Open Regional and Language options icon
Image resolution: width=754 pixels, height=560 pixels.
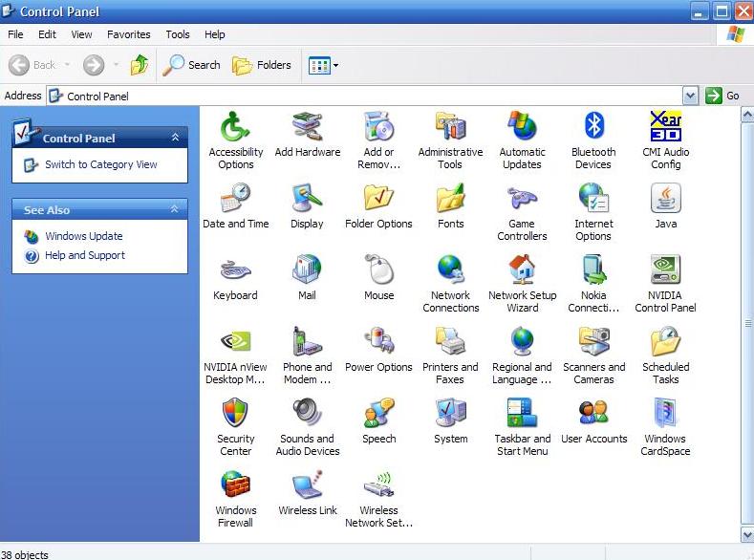[522, 341]
